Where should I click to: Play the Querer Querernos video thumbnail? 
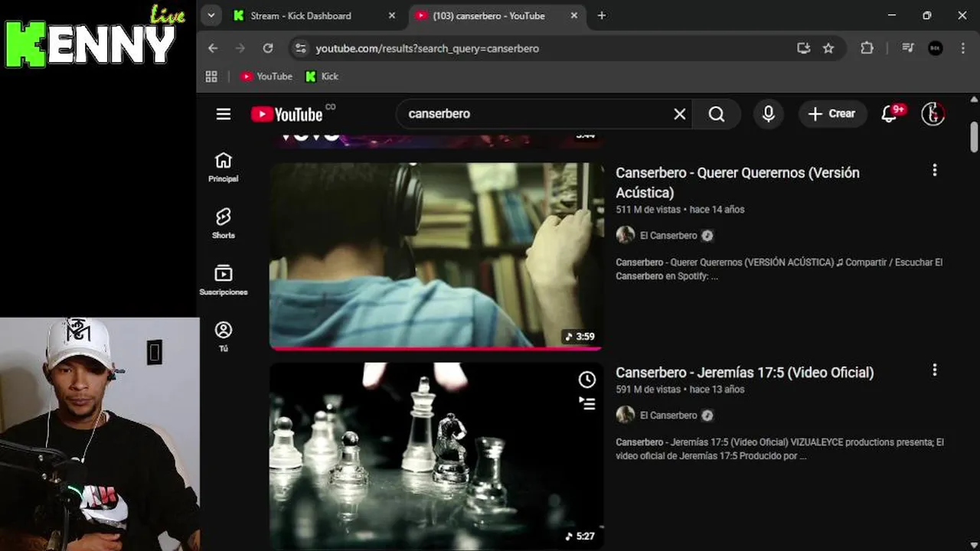pyautogui.click(x=436, y=256)
